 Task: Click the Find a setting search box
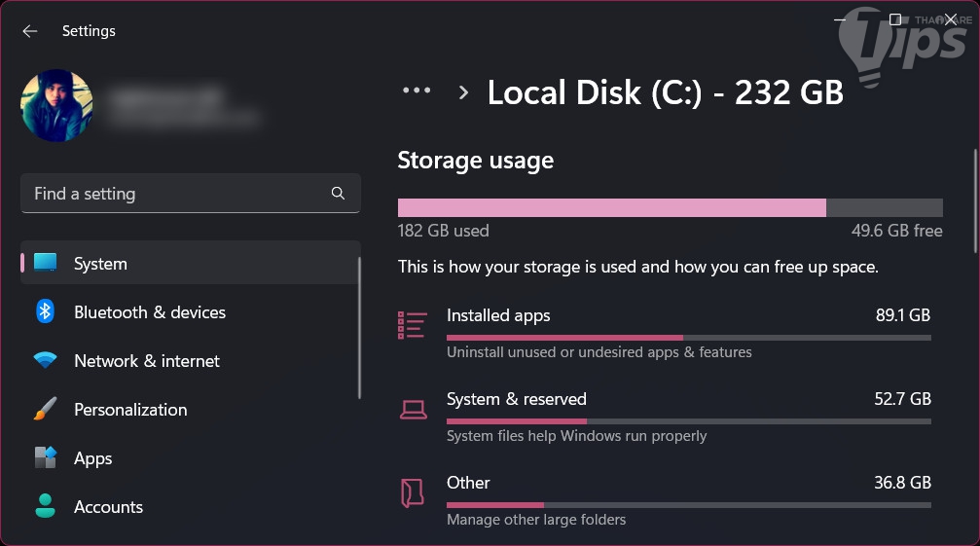(175, 194)
